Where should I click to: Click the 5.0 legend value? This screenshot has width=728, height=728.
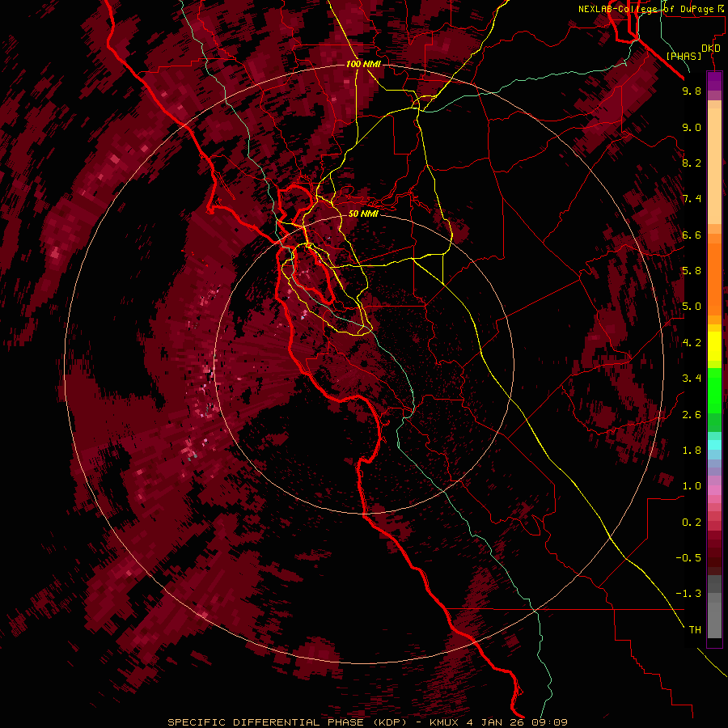click(692, 307)
